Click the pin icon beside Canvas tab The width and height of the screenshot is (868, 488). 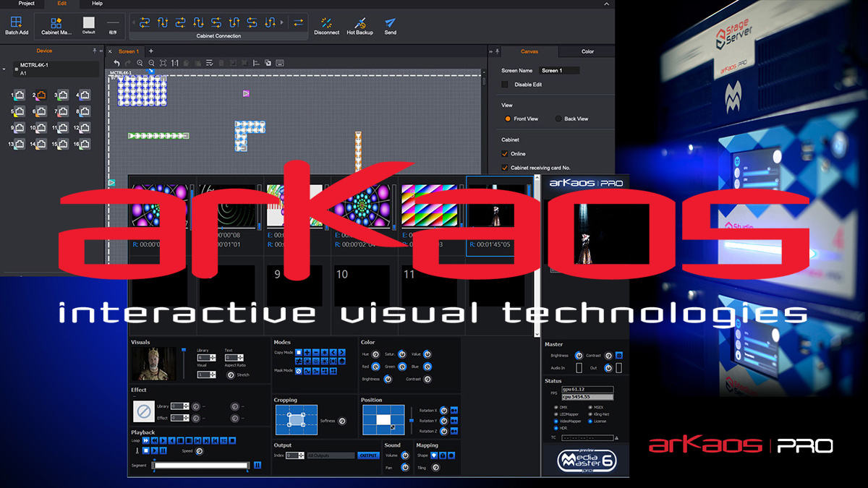(496, 52)
